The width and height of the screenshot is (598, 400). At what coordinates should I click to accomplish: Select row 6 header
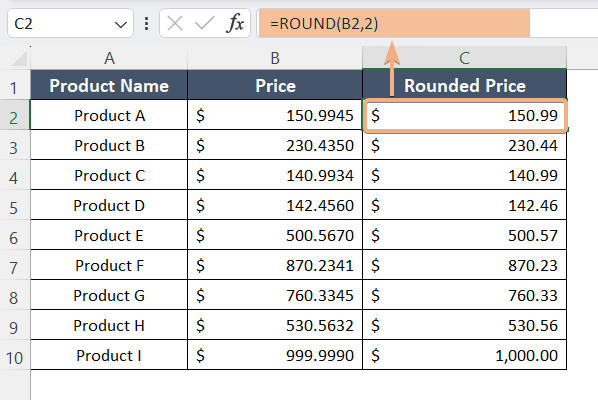pos(14,235)
